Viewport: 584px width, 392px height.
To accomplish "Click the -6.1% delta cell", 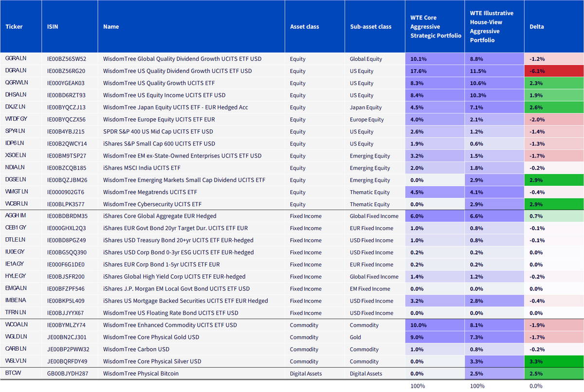I will pyautogui.click(x=554, y=71).
